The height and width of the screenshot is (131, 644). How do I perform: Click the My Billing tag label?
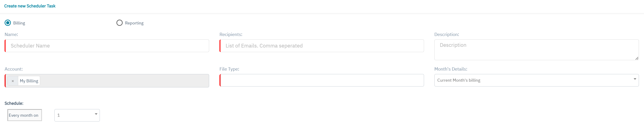(x=29, y=81)
